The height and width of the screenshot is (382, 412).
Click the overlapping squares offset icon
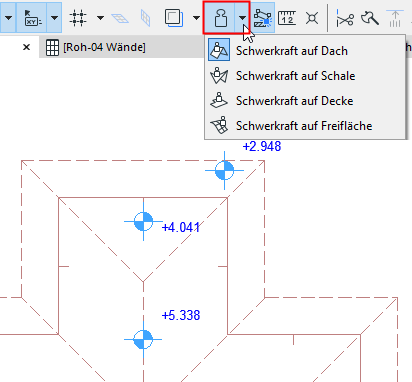click(x=174, y=18)
